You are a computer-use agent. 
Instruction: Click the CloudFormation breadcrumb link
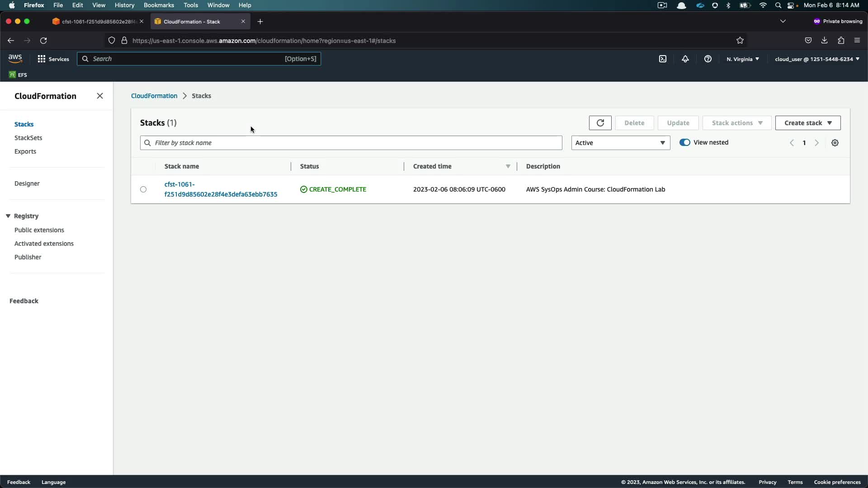tap(154, 96)
